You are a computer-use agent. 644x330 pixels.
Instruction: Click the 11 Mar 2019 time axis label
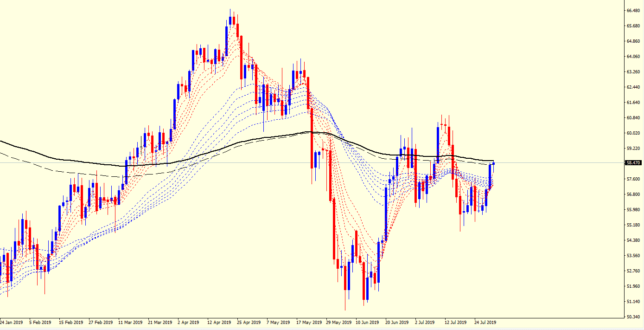(130, 323)
